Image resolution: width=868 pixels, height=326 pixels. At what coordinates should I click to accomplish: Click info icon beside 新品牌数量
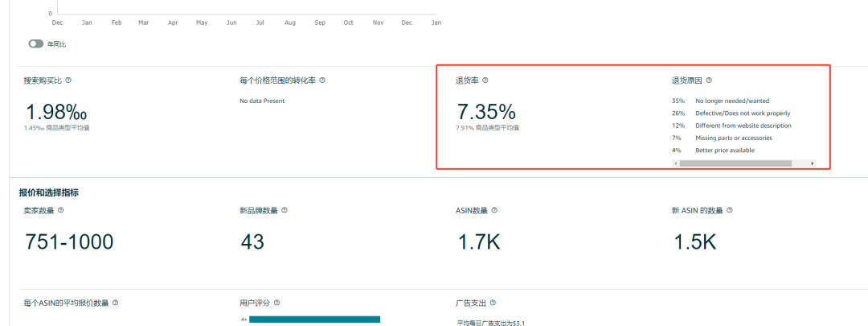point(284,210)
